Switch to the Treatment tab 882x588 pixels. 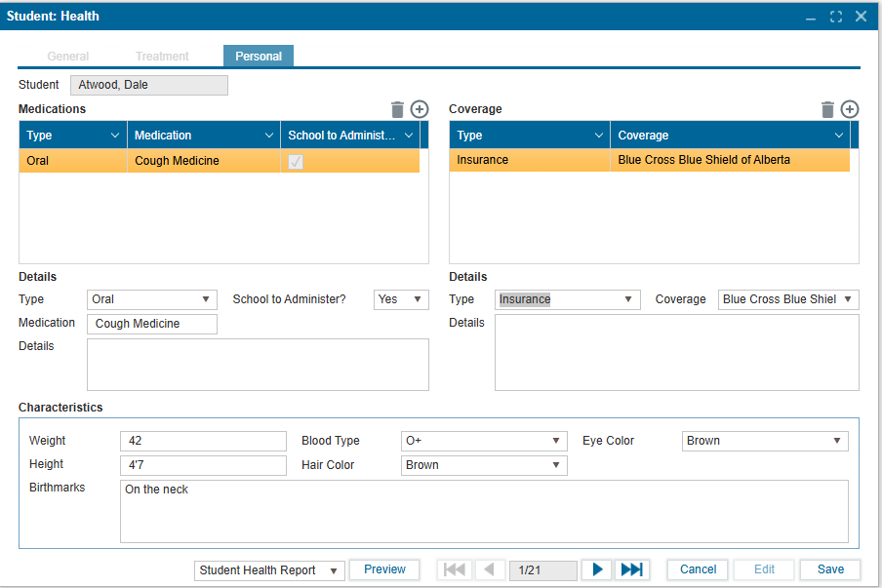pyautogui.click(x=162, y=57)
